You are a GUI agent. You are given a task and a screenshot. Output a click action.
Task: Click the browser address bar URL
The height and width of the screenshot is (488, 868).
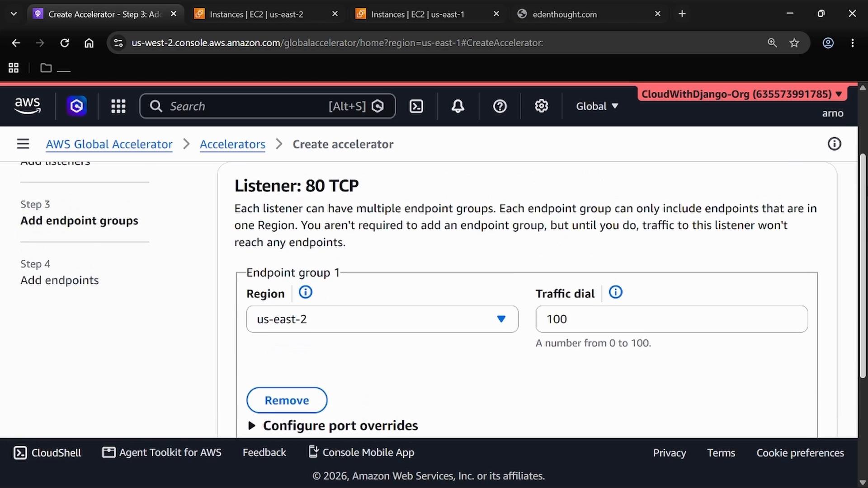click(337, 43)
